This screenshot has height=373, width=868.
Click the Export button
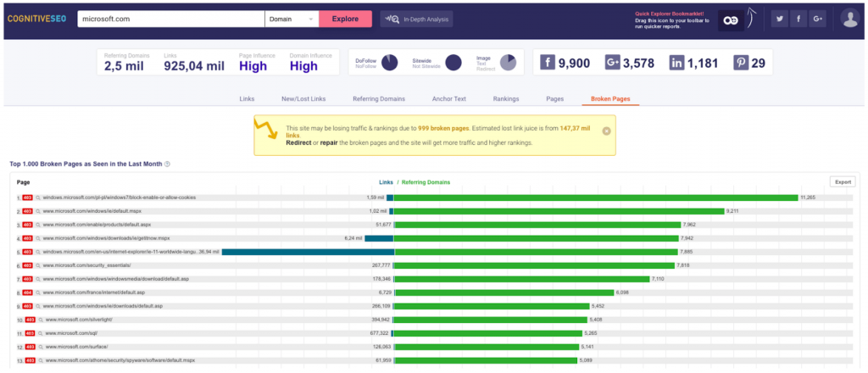click(x=843, y=181)
